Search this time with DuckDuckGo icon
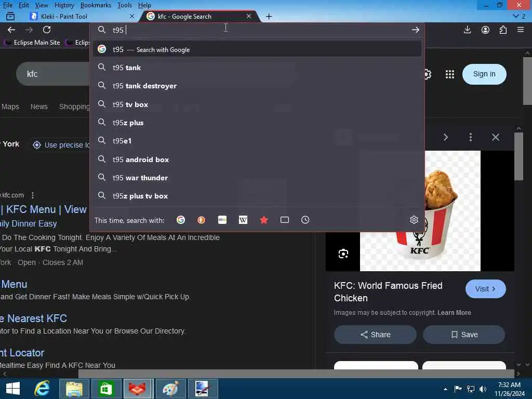Viewport: 532px width, 399px height. click(201, 220)
